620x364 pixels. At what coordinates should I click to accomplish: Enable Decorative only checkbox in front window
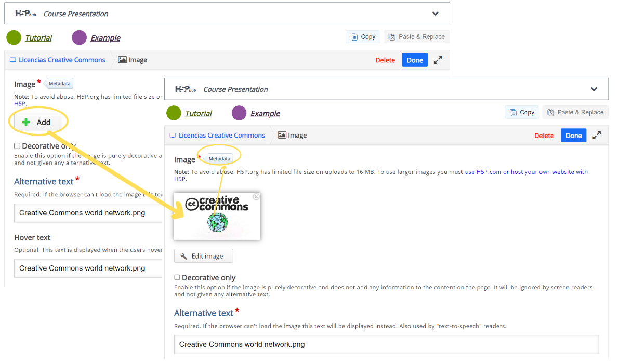177,277
